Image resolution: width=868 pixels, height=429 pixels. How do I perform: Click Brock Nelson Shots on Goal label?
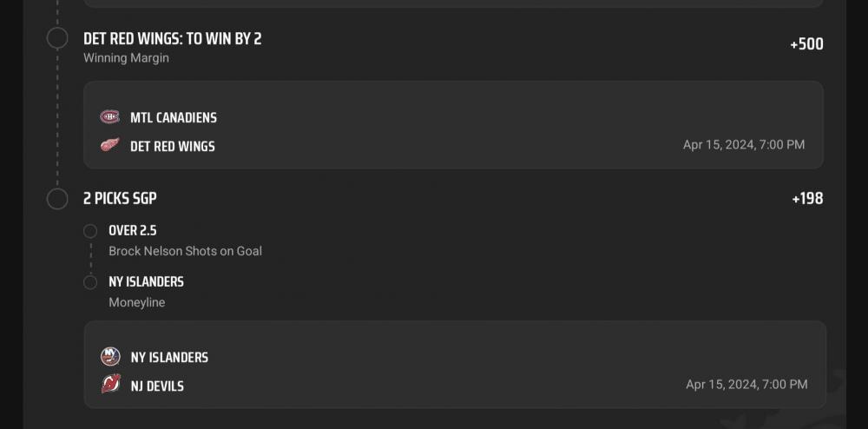click(185, 251)
